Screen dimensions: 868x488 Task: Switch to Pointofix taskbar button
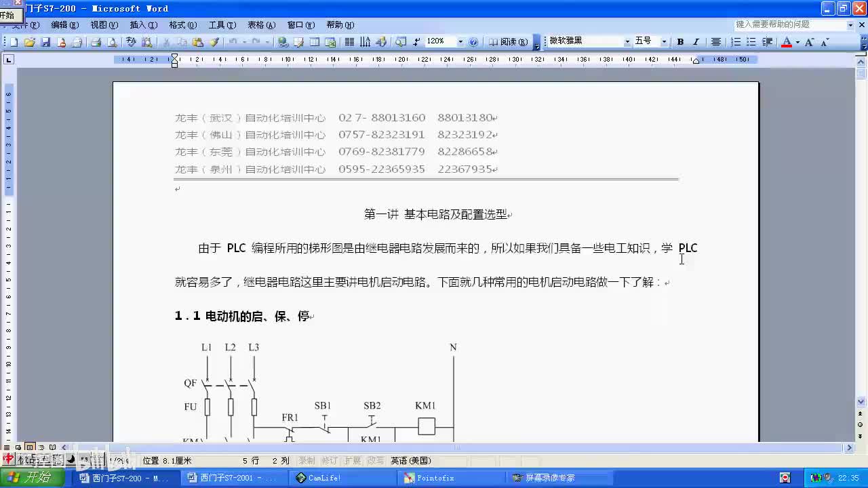[449, 478]
